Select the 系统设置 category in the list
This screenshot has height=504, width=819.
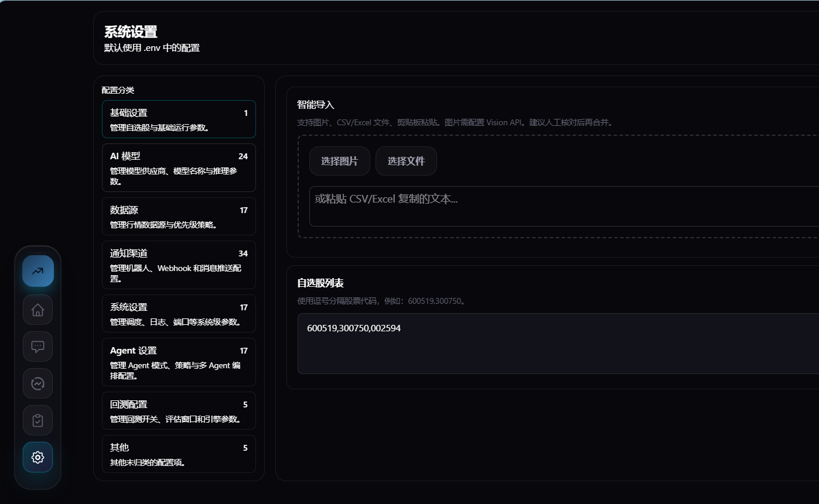pyautogui.click(x=178, y=313)
